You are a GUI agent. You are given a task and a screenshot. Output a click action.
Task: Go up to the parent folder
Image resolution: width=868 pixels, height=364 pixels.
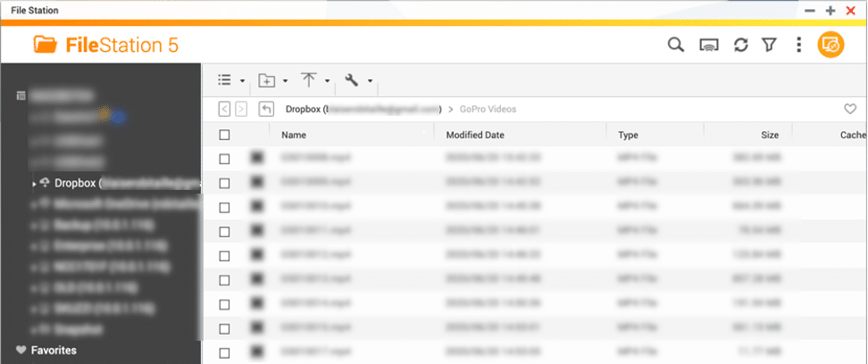[266, 109]
